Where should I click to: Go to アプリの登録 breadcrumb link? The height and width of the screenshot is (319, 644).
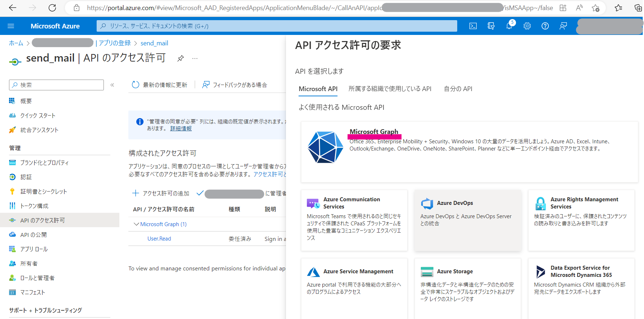point(115,43)
